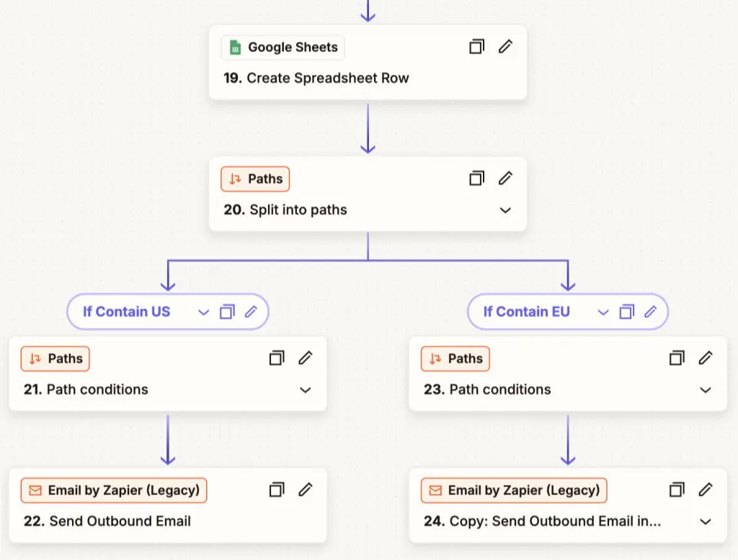This screenshot has width=738, height=560.
Task: Click copy icon on Split into paths step
Action: point(476,178)
